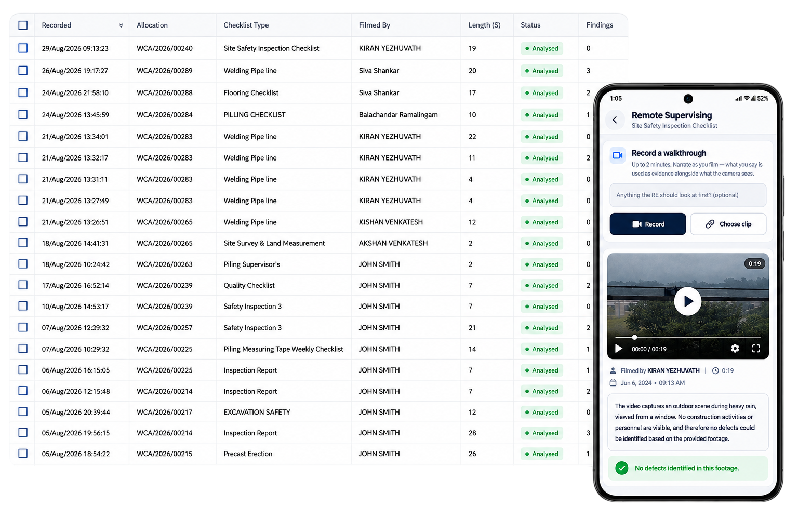Viewport: 798px width, 532px height.
Task: Click allocation WCA/2026/00289
Action: tap(165, 71)
